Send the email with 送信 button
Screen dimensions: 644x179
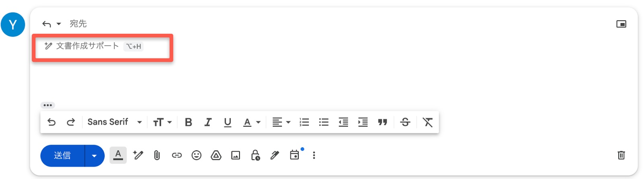point(62,156)
